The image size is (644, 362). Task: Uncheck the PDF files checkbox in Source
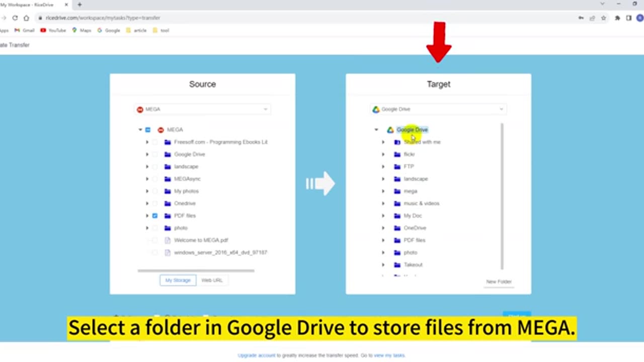(155, 216)
